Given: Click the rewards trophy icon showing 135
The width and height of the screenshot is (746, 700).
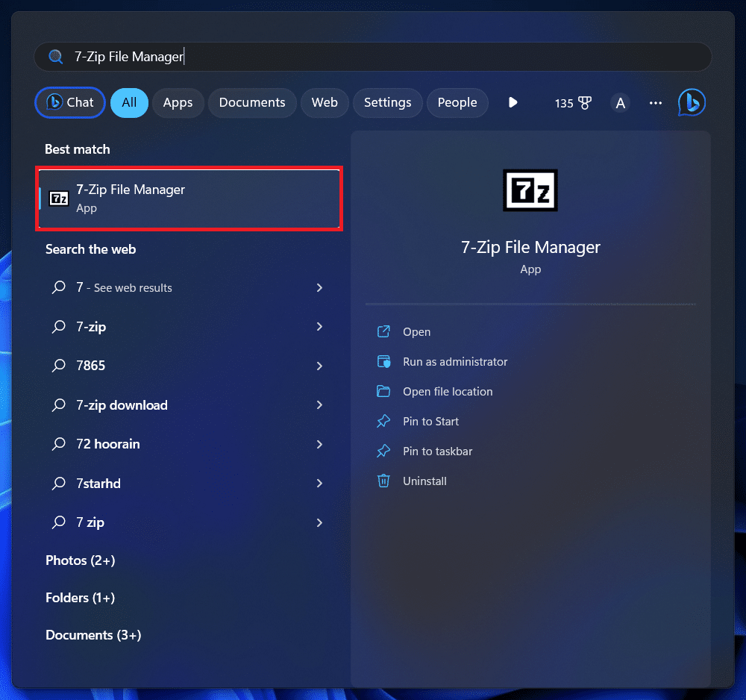Looking at the screenshot, I should click(x=584, y=103).
